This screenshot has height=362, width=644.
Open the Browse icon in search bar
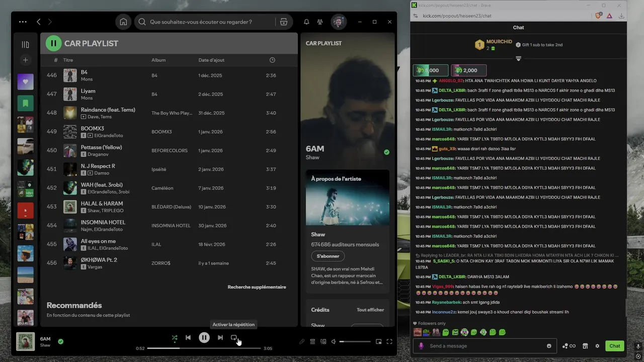284,22
